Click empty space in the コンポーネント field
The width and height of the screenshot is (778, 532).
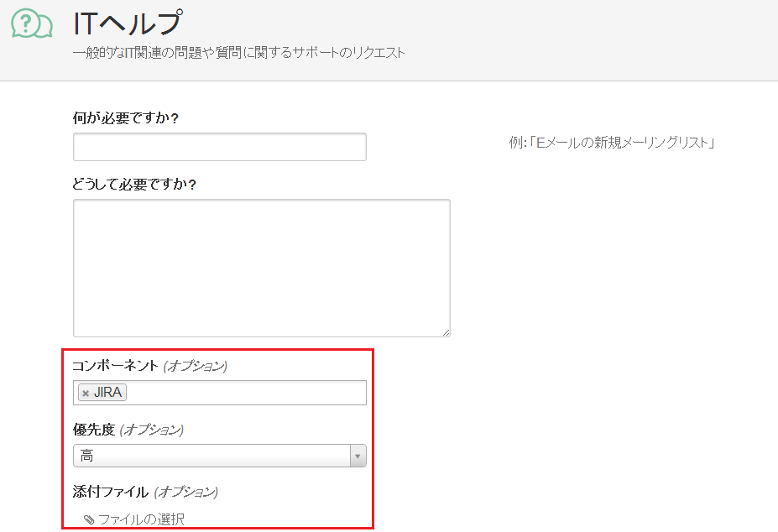tap(247, 393)
